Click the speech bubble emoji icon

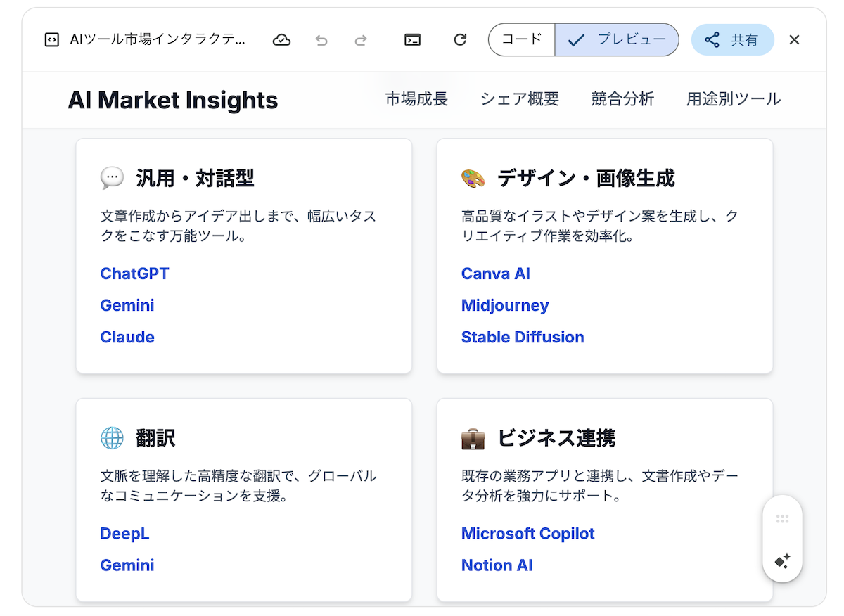coord(112,179)
